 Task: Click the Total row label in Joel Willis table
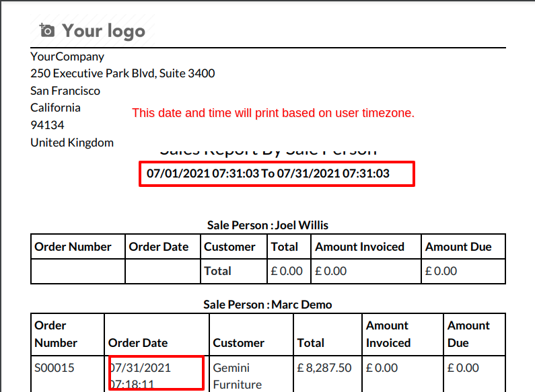(x=217, y=271)
